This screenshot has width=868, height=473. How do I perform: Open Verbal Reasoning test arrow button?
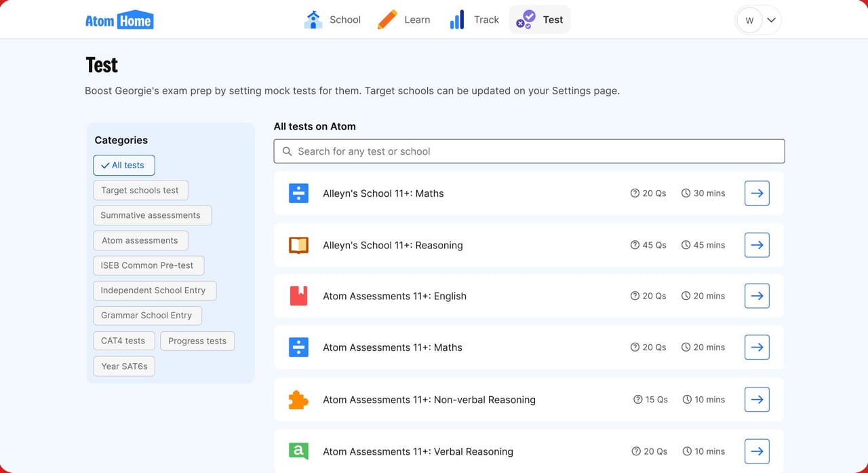pos(757,451)
